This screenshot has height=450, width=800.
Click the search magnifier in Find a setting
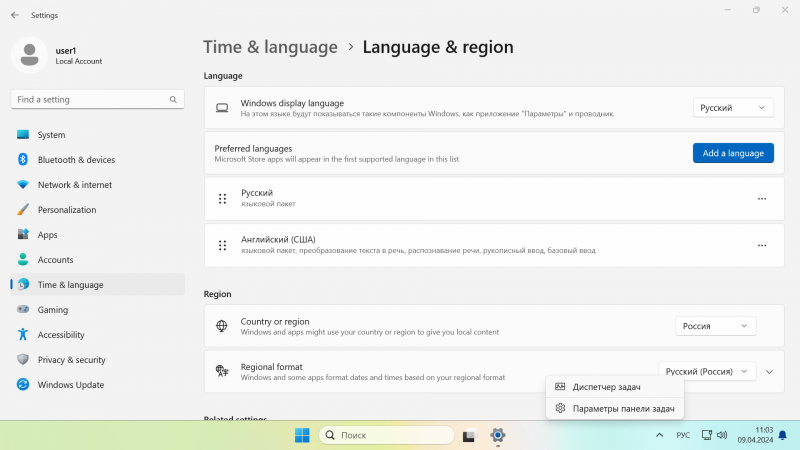173,99
